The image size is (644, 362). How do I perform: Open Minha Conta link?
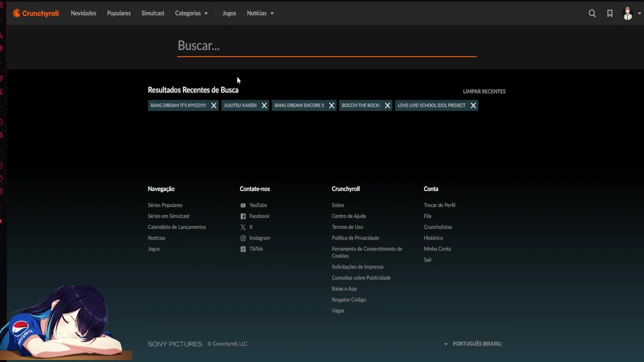tap(437, 249)
